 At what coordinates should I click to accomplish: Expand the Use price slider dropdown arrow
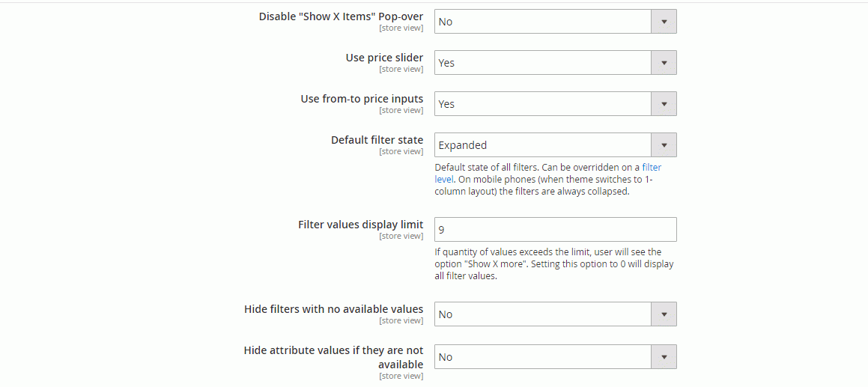664,63
